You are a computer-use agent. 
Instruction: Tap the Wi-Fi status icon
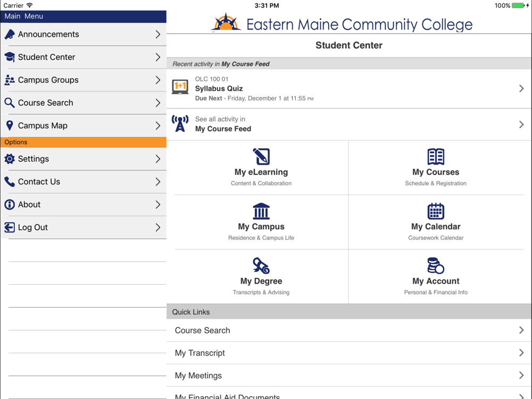click(x=29, y=5)
